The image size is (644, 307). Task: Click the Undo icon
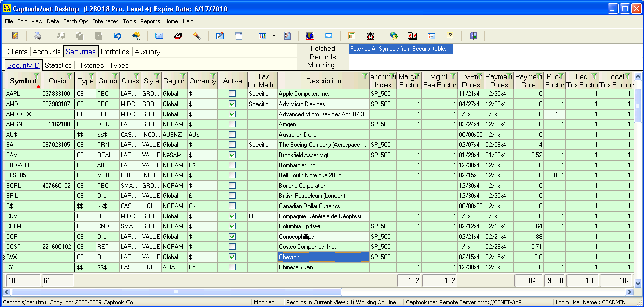(x=117, y=36)
